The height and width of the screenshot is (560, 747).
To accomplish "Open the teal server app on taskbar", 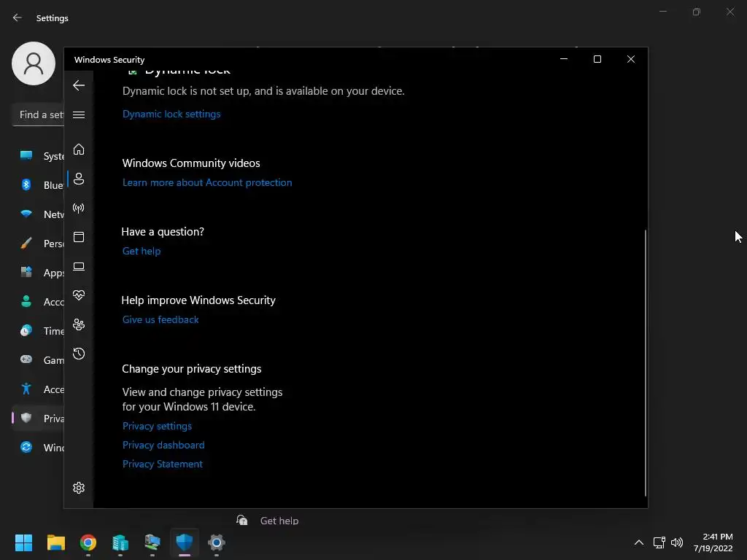I will (120, 542).
